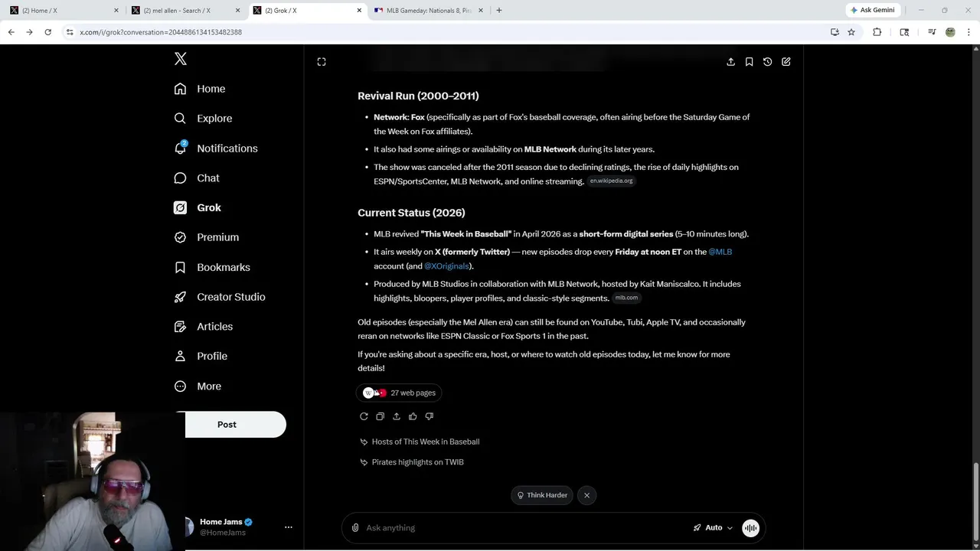Open Notifications with the bell badge

coord(216,148)
